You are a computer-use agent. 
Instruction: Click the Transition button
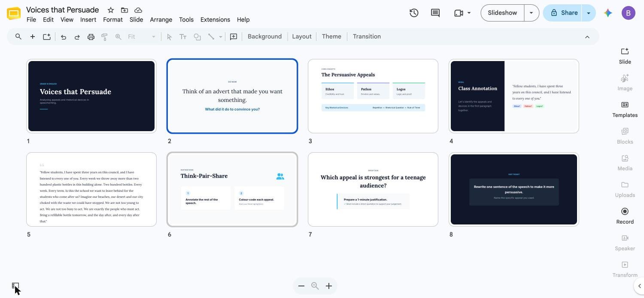pos(367,37)
